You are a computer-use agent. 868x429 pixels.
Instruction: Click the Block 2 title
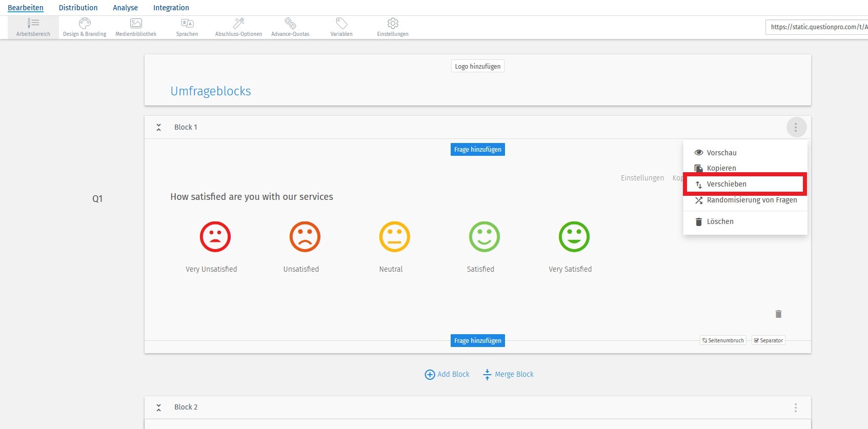pos(186,407)
